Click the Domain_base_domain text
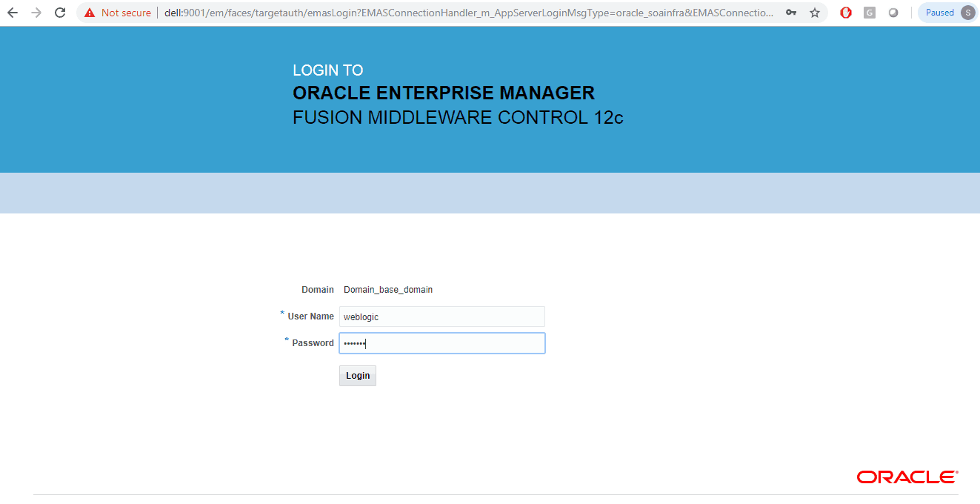Screen dimensions: 980x504 (x=388, y=290)
